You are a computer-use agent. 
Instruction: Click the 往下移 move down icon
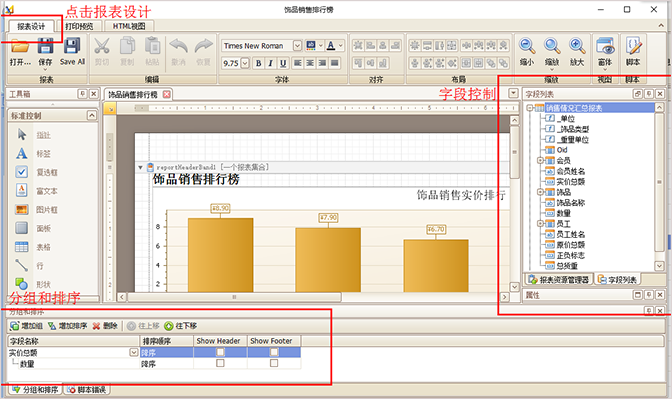click(x=168, y=326)
